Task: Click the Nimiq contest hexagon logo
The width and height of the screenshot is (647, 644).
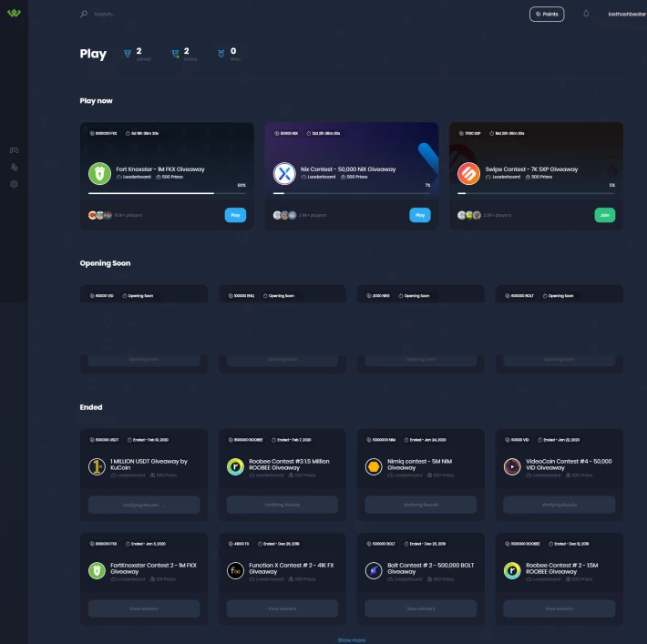Action: pyautogui.click(x=374, y=467)
